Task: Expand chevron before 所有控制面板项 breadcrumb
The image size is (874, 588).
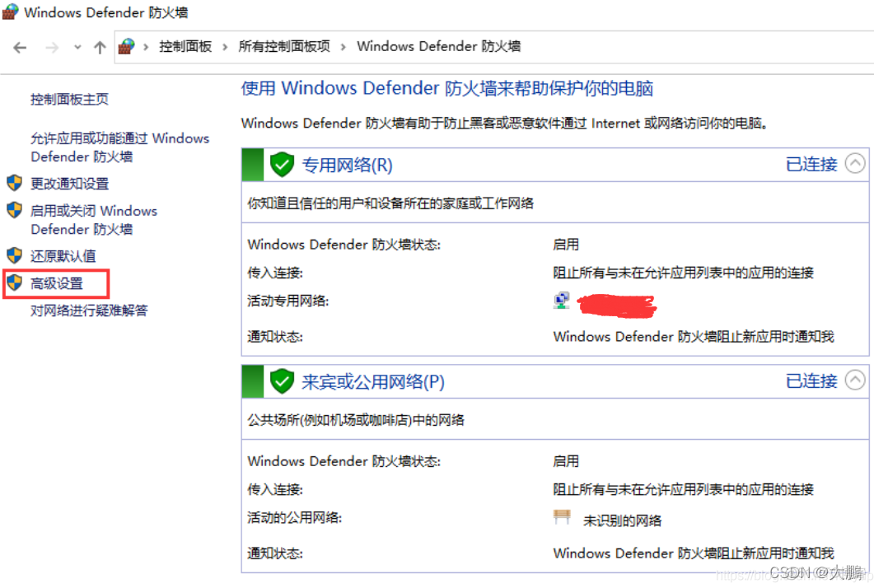Action: (225, 47)
